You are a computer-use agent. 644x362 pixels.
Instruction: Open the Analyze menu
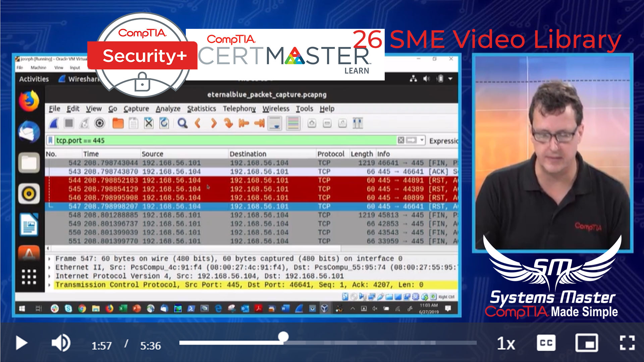(x=168, y=109)
